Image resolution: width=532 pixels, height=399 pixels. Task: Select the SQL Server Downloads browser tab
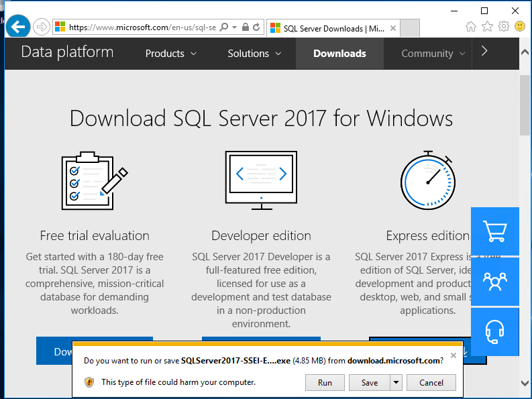coord(333,28)
